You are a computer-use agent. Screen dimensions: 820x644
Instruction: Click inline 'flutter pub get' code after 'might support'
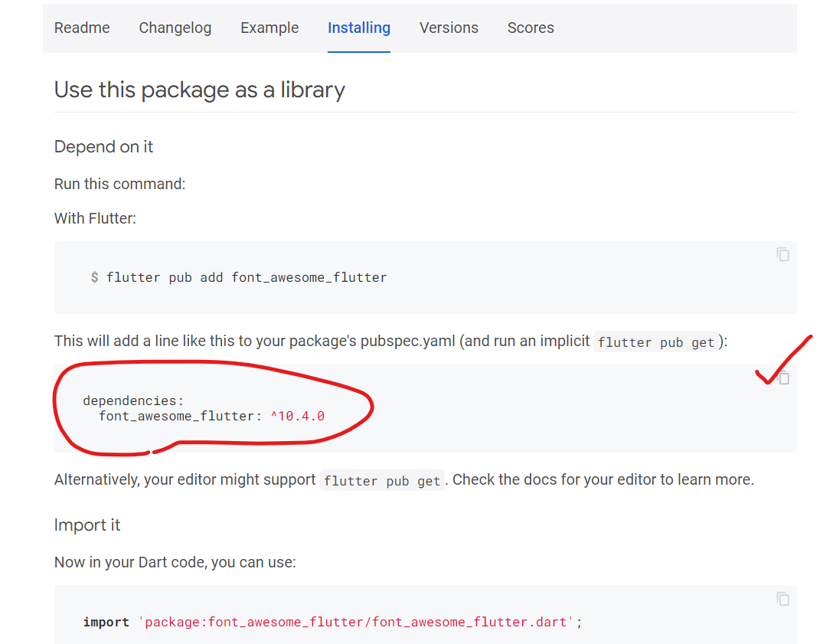(382, 482)
